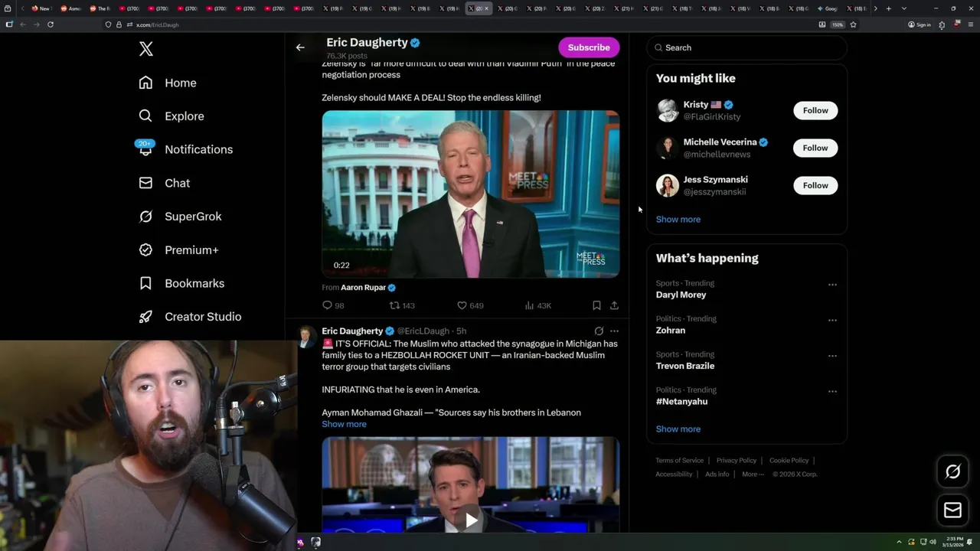Image resolution: width=980 pixels, height=551 pixels.
Task: Repost the Zelensky post (143 reposts)
Action: coord(402,305)
